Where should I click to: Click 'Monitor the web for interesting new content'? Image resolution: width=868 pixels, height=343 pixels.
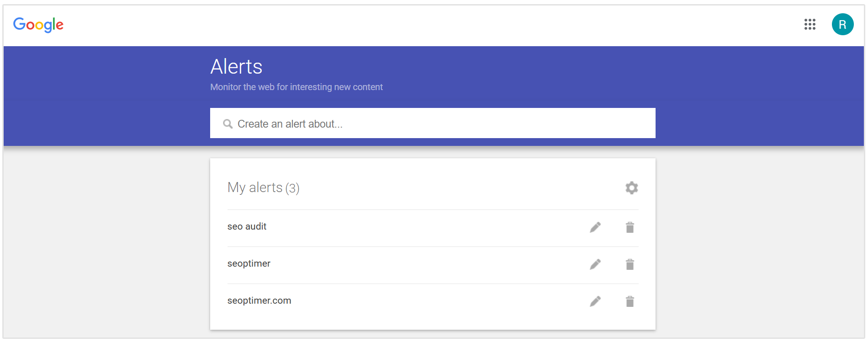point(296,87)
